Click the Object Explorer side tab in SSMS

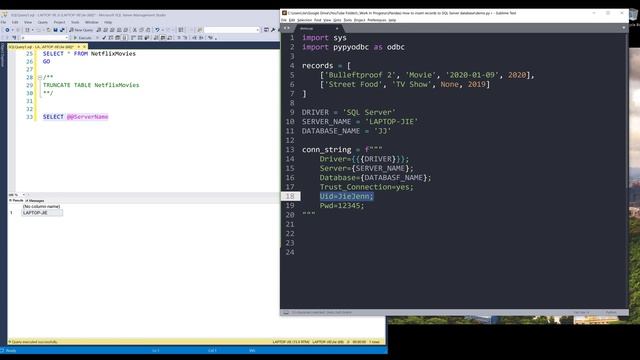(x=2, y=55)
